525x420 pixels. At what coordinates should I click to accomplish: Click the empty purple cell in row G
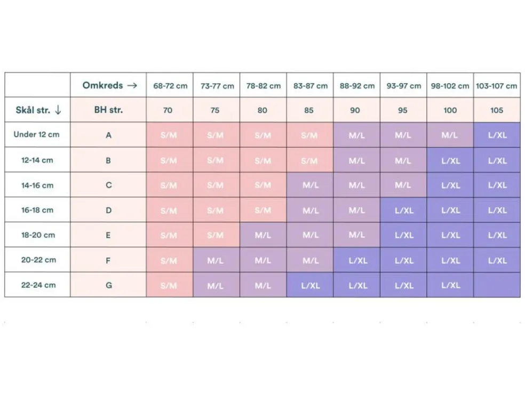pos(497,285)
